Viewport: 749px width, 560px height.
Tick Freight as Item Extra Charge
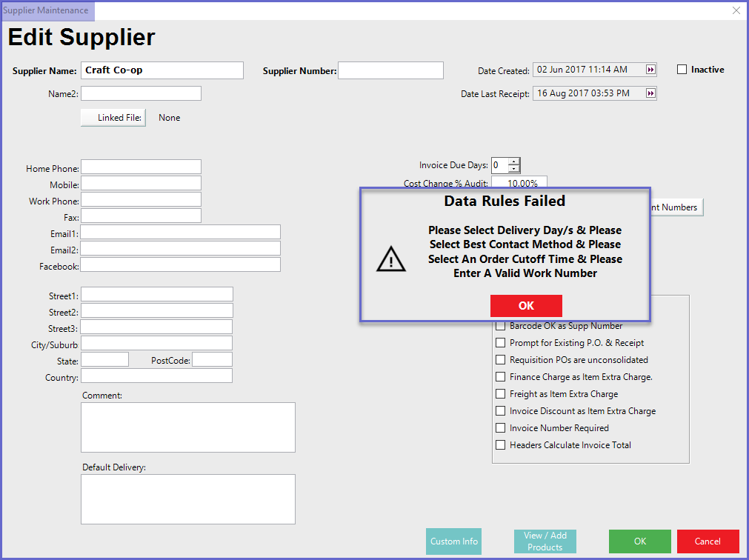[501, 394]
